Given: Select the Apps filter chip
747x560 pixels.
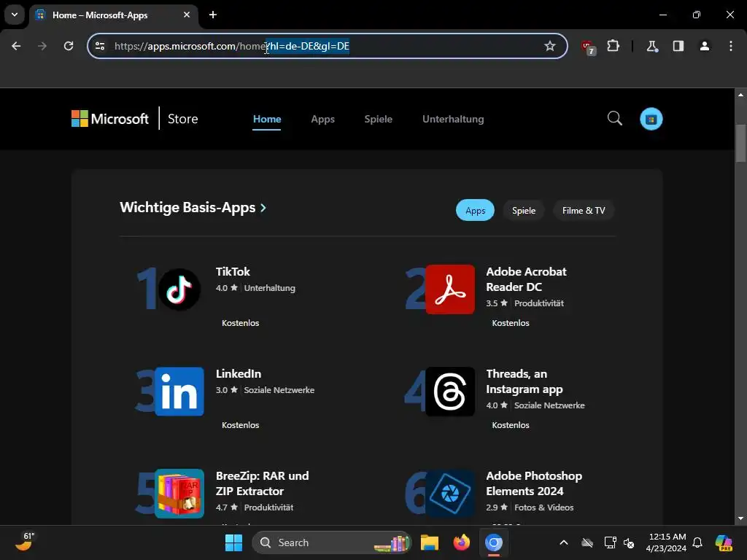Looking at the screenshot, I should point(475,211).
